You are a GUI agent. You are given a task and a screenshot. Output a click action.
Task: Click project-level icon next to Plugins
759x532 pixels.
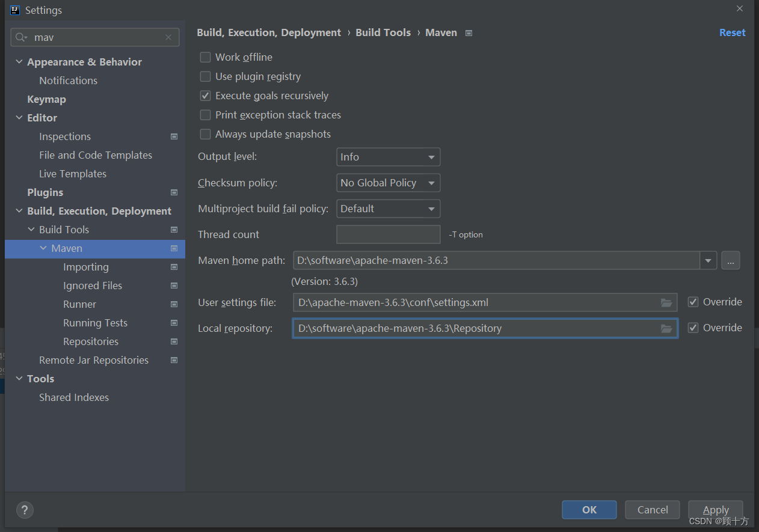(x=174, y=192)
